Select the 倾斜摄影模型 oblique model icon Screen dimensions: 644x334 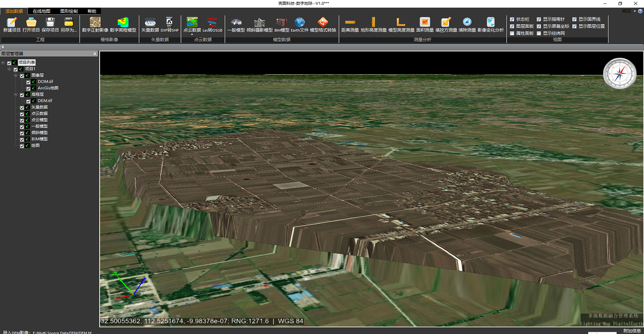[x=259, y=22]
